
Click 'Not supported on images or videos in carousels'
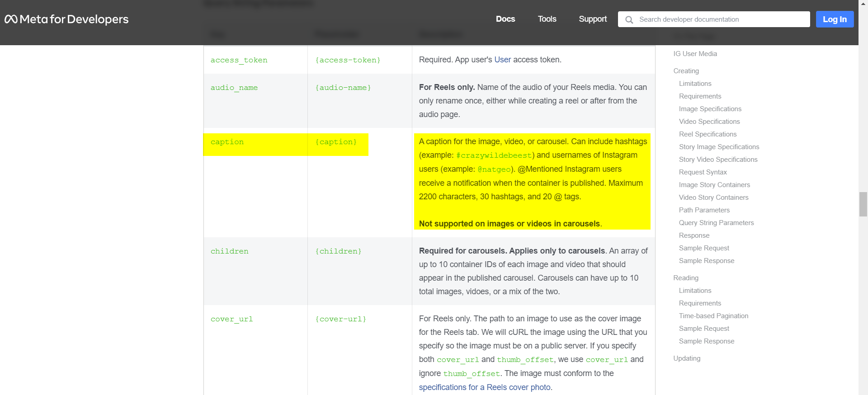point(509,224)
